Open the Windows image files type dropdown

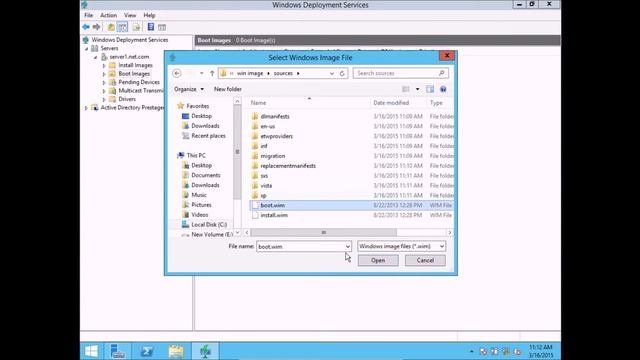pos(401,246)
